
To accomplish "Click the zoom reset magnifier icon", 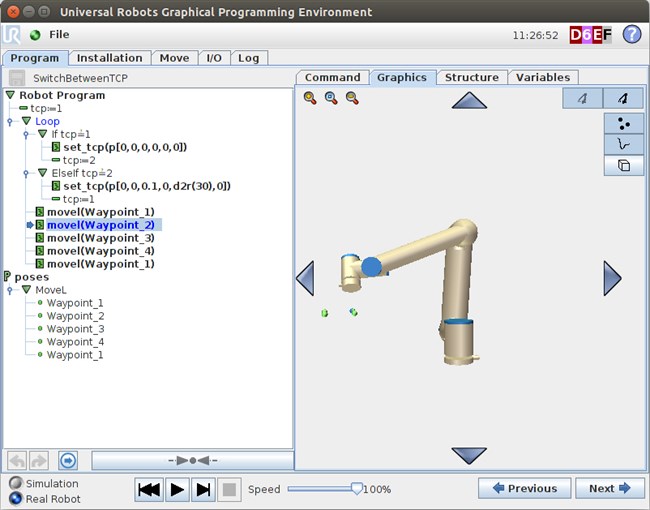I will [331, 98].
